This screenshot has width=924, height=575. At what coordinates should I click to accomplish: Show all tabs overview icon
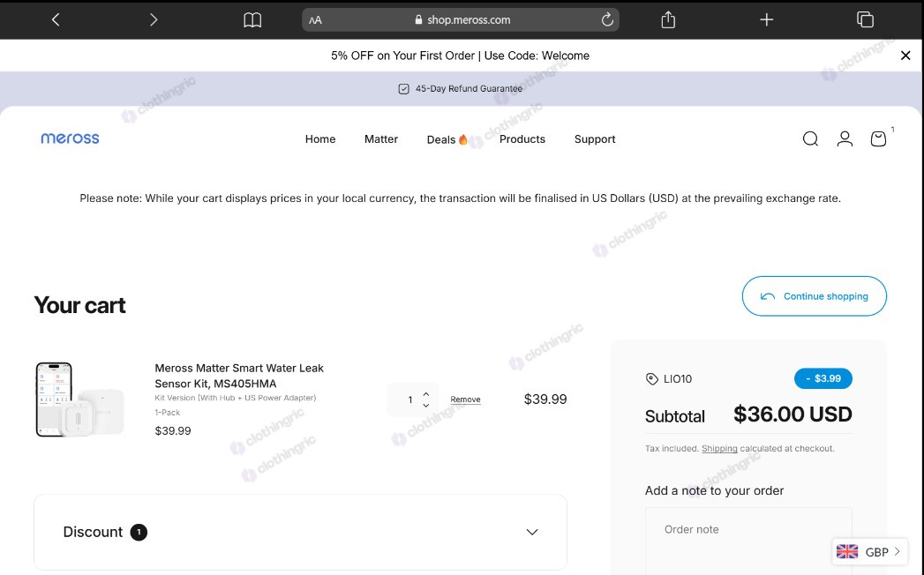point(865,20)
